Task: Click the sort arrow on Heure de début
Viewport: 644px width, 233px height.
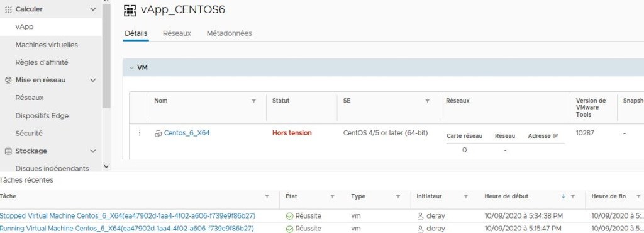Action: click(563, 196)
